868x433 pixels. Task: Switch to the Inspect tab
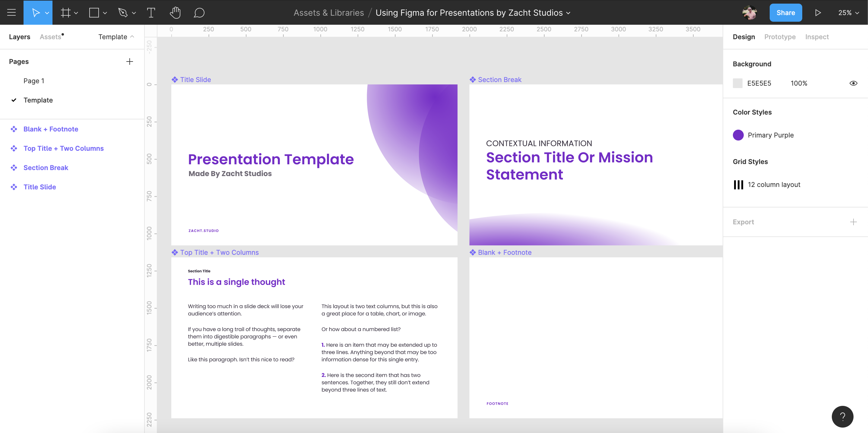click(817, 36)
